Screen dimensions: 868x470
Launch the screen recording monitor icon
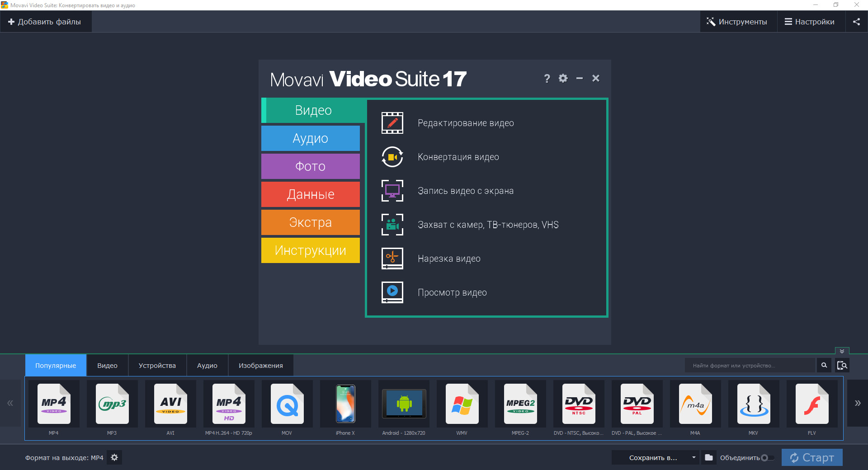392,191
